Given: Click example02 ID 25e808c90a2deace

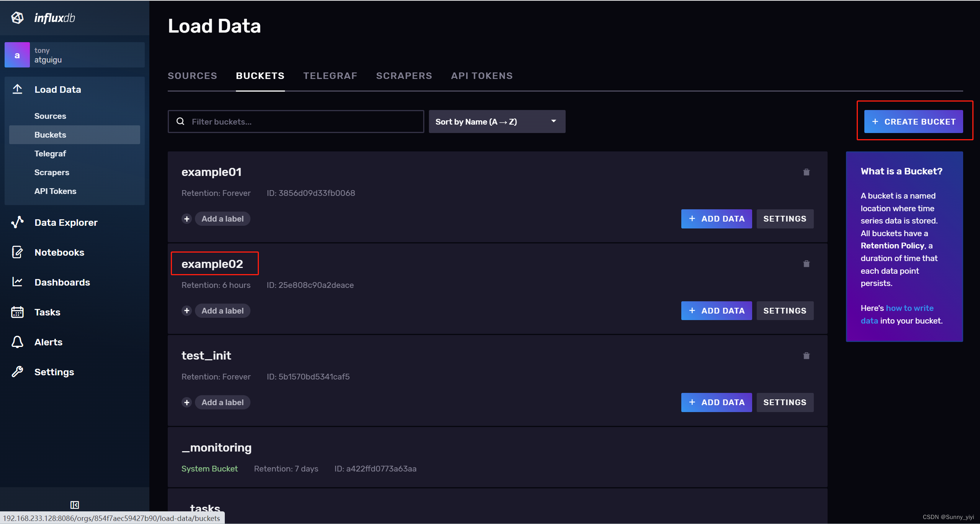Looking at the screenshot, I should (310, 285).
